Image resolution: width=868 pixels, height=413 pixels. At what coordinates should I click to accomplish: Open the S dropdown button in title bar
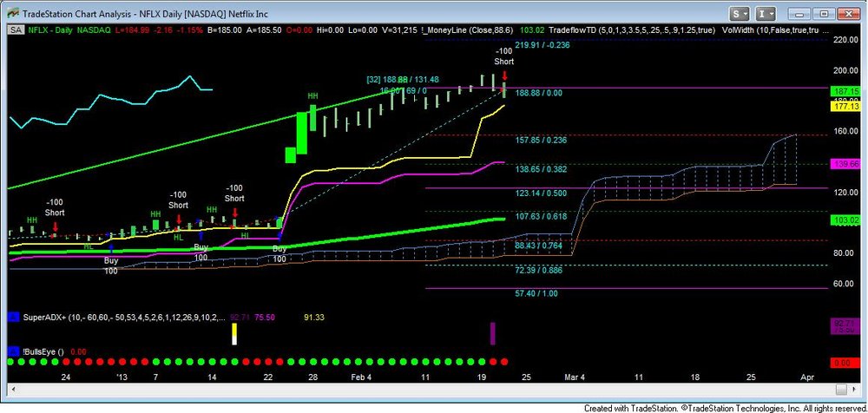[739, 13]
